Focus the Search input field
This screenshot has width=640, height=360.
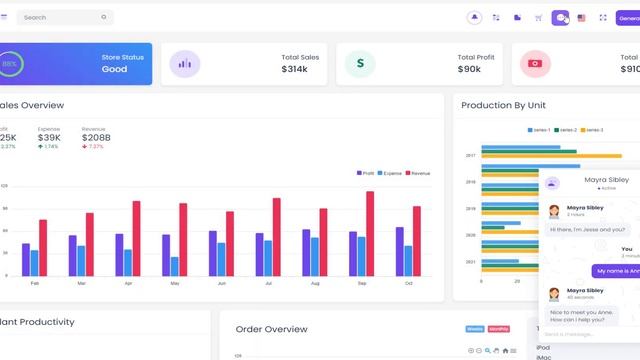coord(65,18)
